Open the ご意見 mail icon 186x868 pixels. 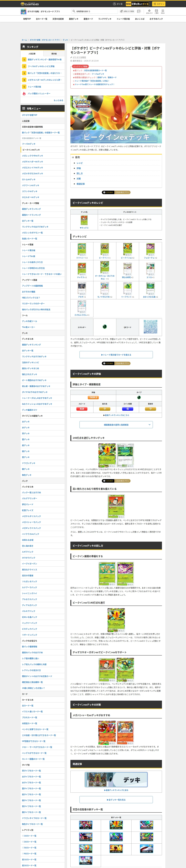156,11
